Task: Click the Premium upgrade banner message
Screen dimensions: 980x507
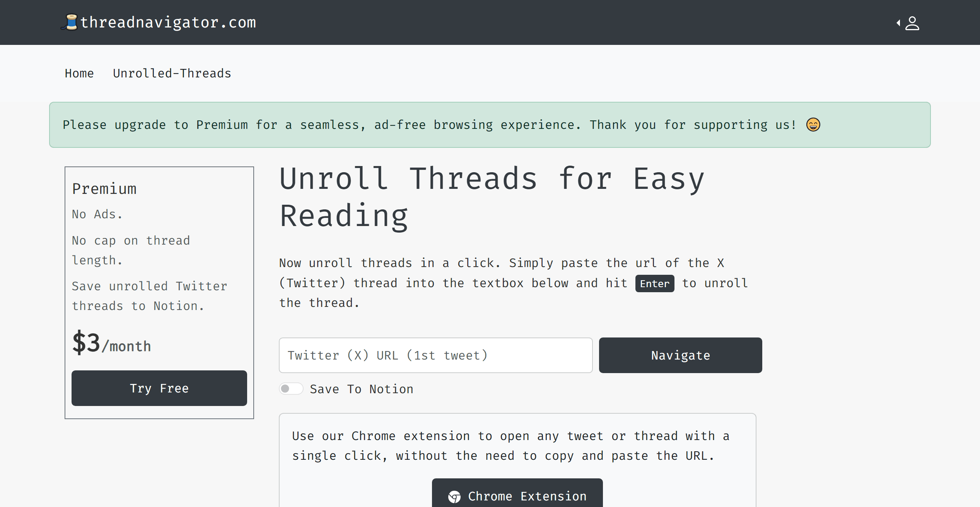Action: [429, 125]
